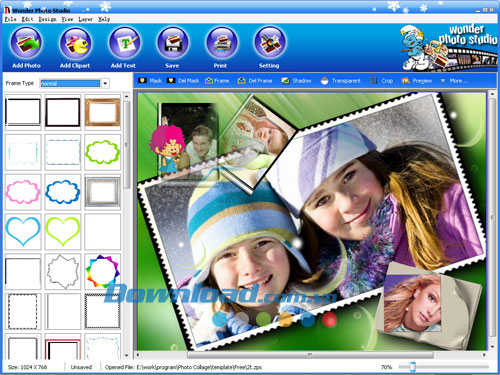Open the Edit menu

(27, 19)
